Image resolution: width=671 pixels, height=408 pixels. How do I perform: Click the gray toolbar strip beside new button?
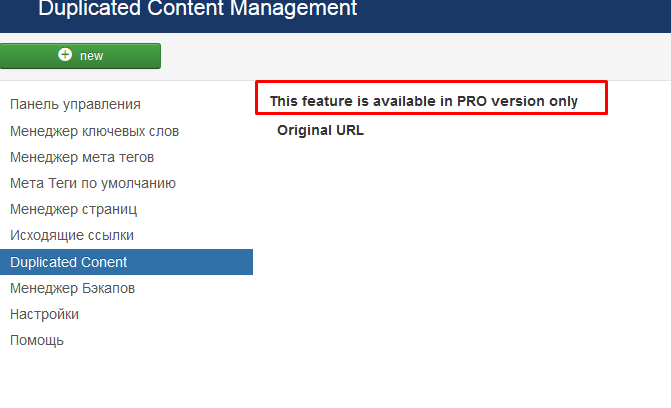click(415, 56)
